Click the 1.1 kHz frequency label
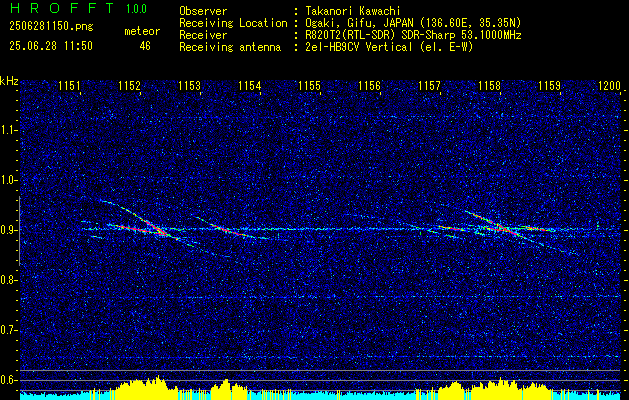The image size is (629, 400). 9,130
